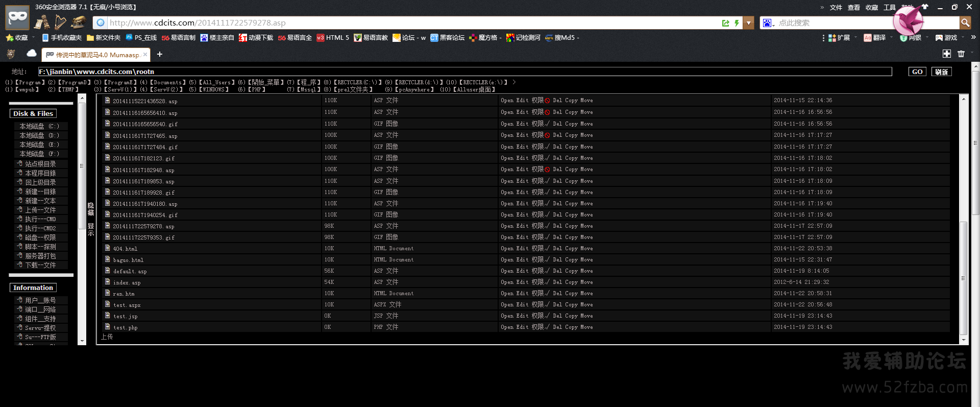Screen dimensions: 980x407
Task: Click Edit for index.asp
Action: [522, 282]
